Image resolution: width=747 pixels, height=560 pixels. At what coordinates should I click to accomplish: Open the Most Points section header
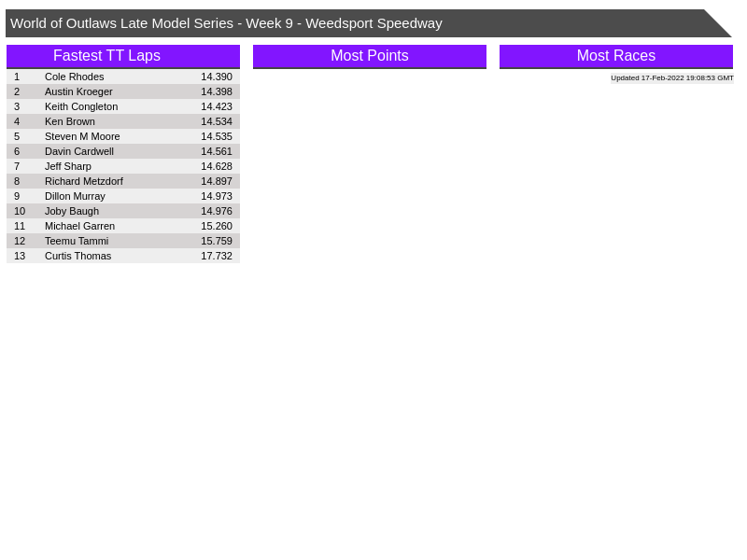369,56
